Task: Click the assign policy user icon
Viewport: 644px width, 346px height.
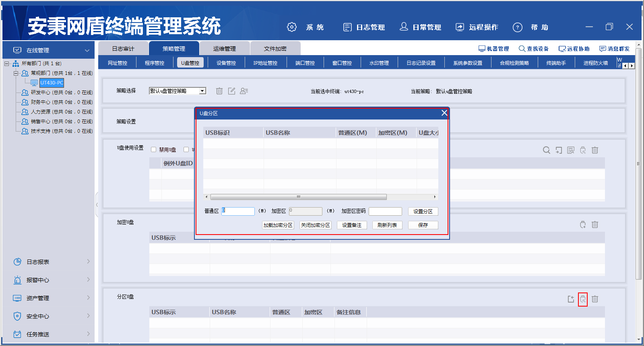Action: coord(244,91)
